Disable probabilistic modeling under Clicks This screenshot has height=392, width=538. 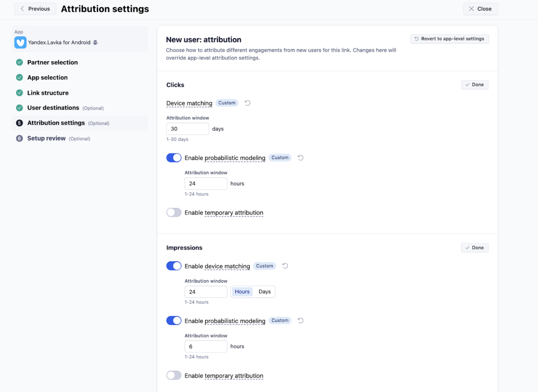coord(174,158)
